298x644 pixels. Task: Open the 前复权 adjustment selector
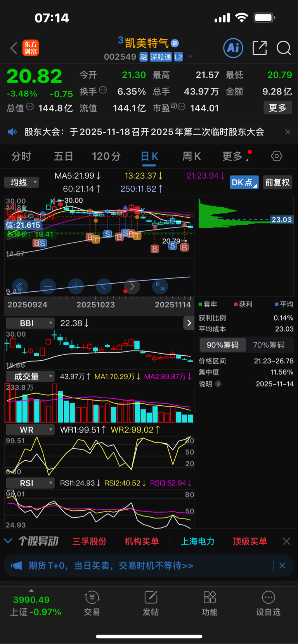tap(277, 182)
